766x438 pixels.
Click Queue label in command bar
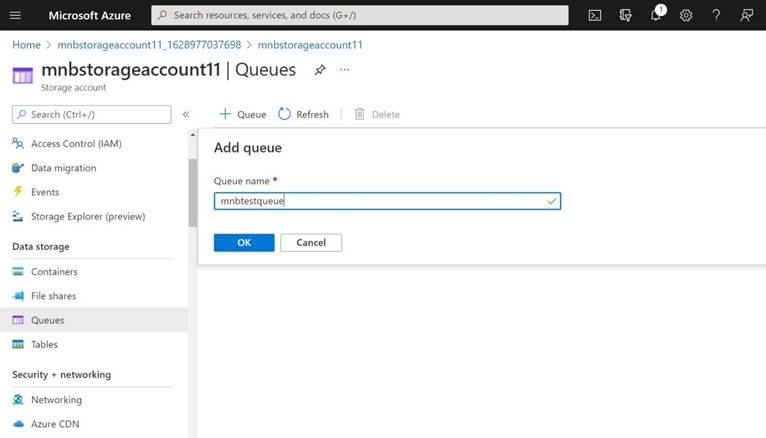click(252, 115)
